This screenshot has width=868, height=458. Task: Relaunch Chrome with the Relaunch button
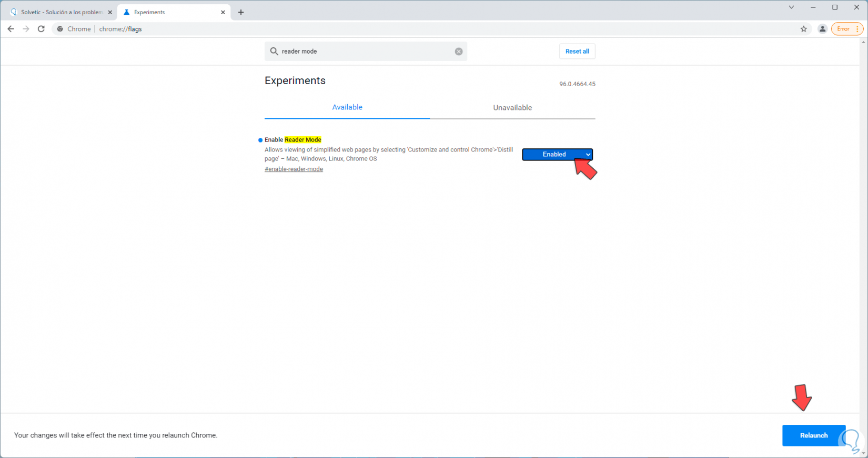pyautogui.click(x=814, y=435)
